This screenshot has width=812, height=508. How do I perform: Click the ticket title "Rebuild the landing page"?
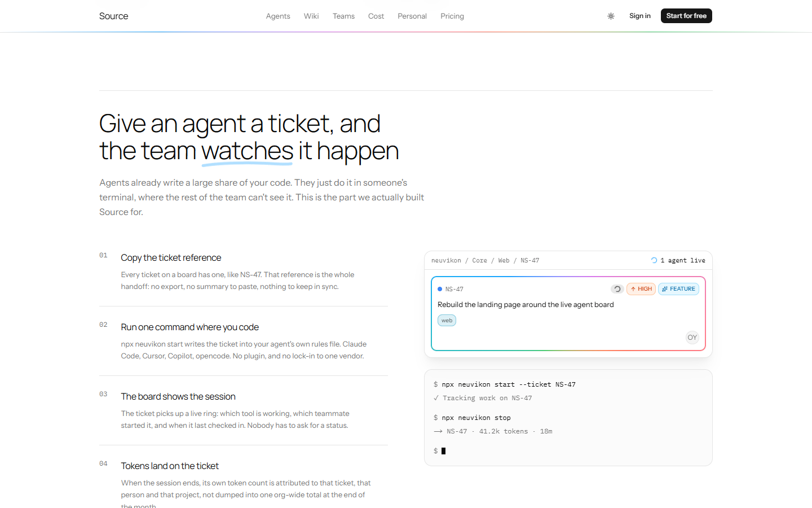pos(526,305)
